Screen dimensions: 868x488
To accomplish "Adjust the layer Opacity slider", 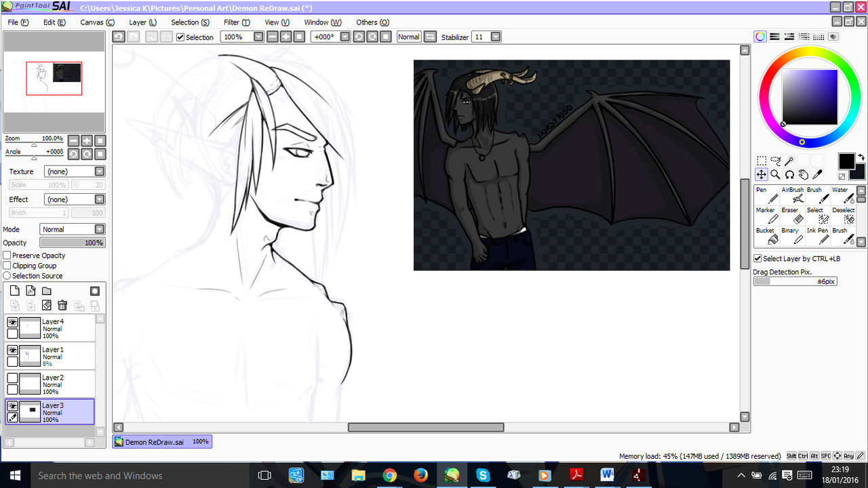I will (73, 243).
